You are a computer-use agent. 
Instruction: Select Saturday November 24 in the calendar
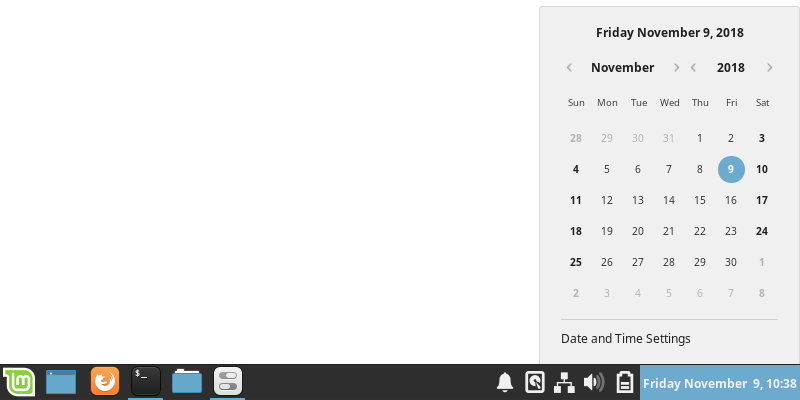(762, 232)
